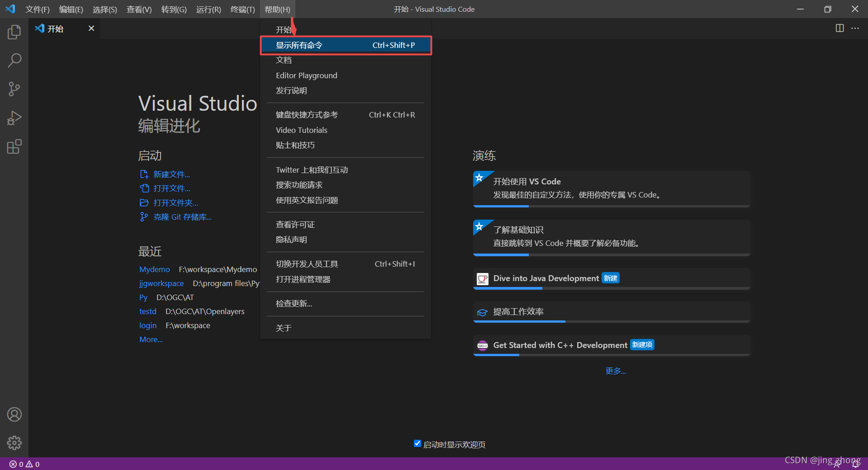Choose 关于 menu entry
The width and height of the screenshot is (868, 470).
[x=346, y=328]
